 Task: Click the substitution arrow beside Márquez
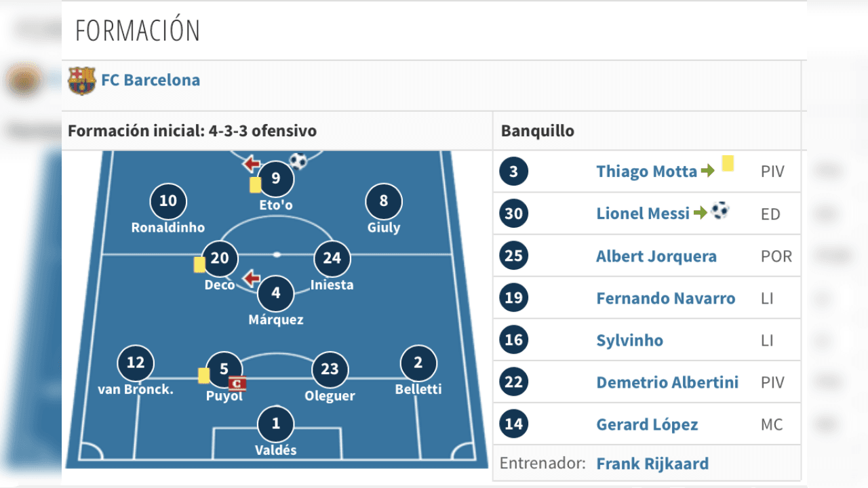(x=252, y=277)
